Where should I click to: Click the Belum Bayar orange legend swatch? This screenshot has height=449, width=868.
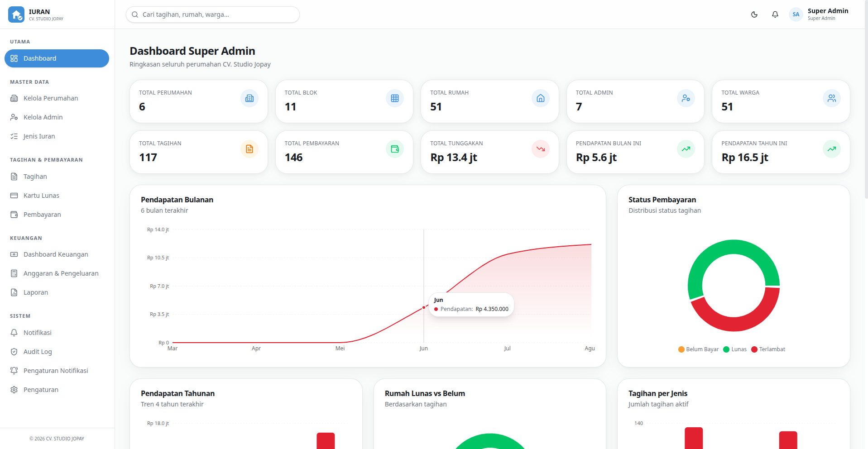click(x=681, y=349)
